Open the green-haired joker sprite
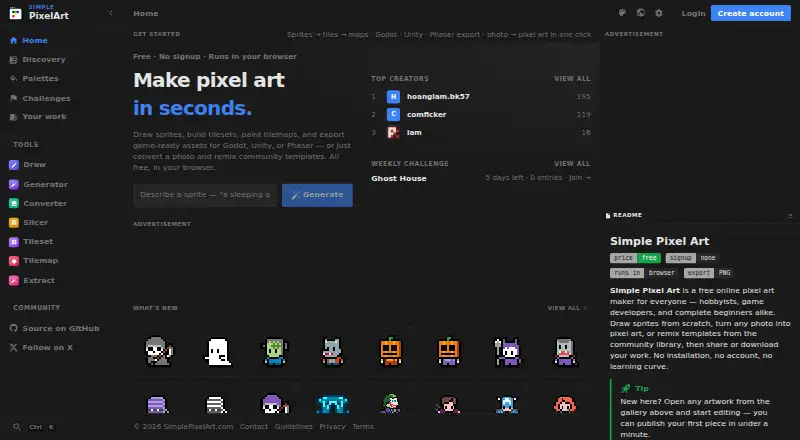 (x=391, y=403)
